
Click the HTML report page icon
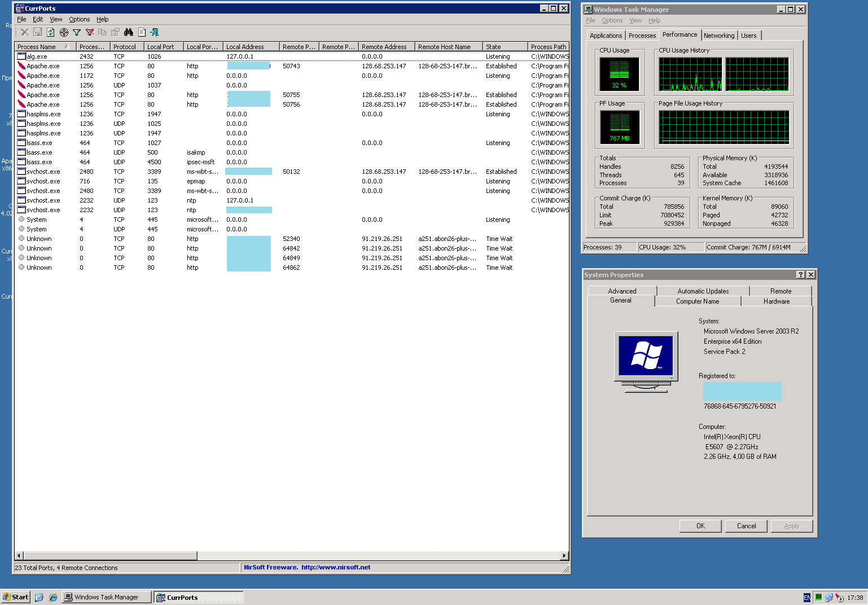[x=142, y=33]
